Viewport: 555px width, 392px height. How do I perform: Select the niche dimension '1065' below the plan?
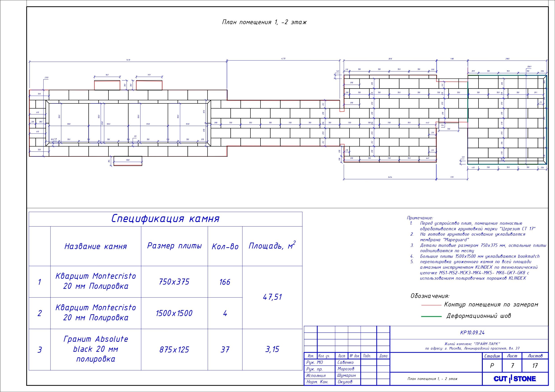128,160
